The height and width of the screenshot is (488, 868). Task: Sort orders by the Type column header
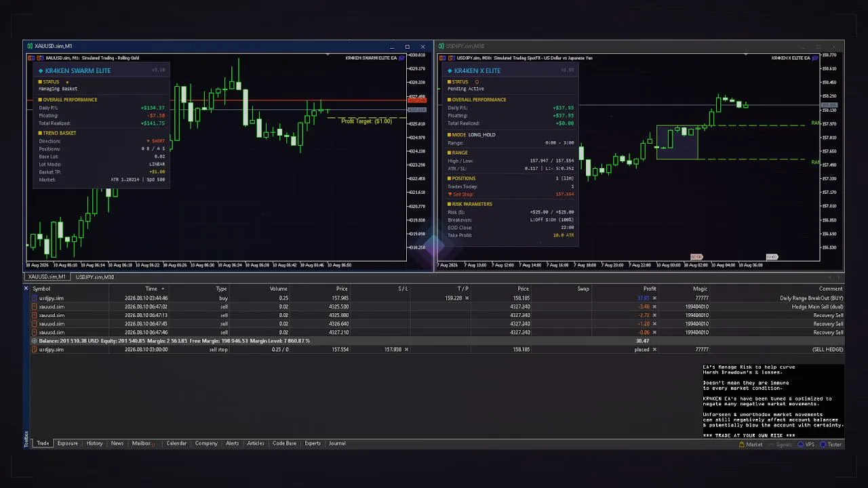click(x=221, y=289)
